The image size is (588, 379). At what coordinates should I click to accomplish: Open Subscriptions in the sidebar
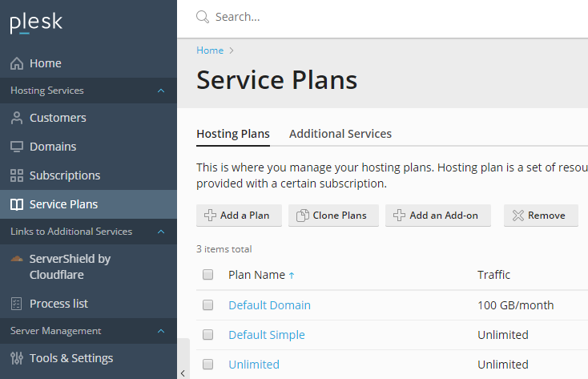pyautogui.click(x=88, y=175)
